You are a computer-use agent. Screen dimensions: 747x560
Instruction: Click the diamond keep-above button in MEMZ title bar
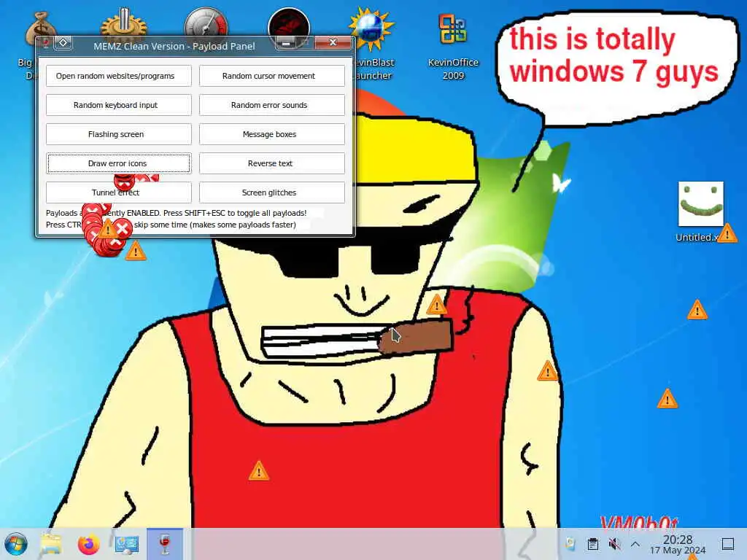[x=63, y=43]
